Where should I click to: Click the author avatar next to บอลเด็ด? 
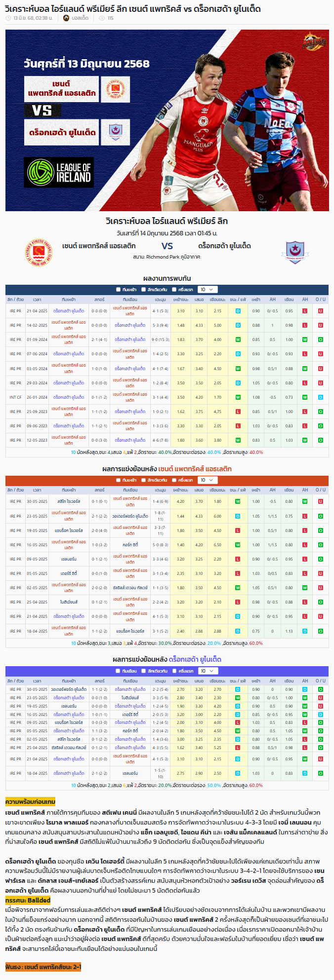click(67, 18)
